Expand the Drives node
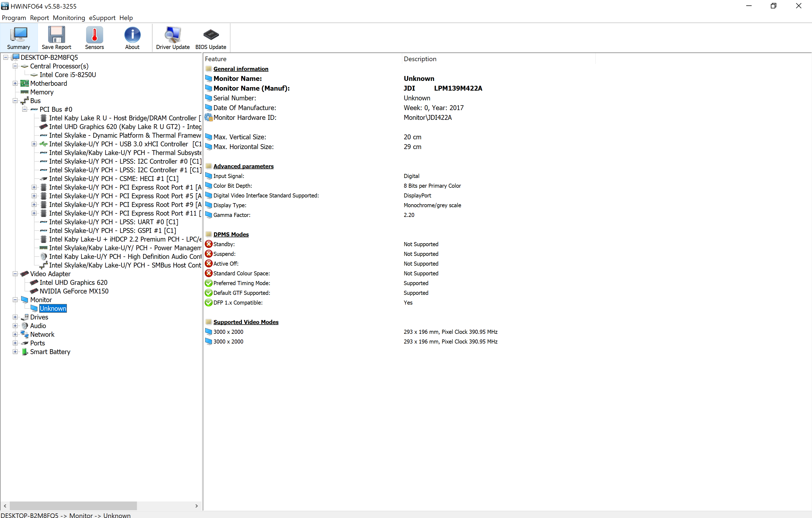The width and height of the screenshot is (812, 518). (15, 317)
